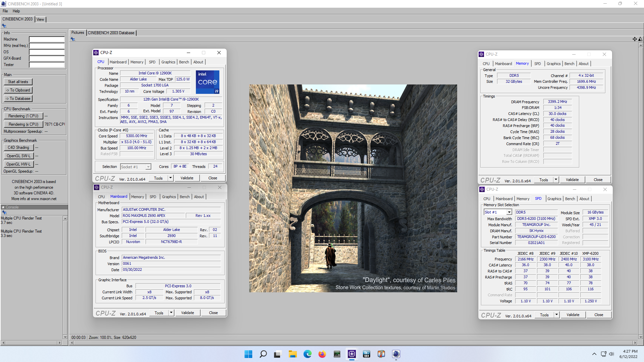Open the blue bar-chart app on the taskbar
The image size is (644, 362).
coord(366,354)
